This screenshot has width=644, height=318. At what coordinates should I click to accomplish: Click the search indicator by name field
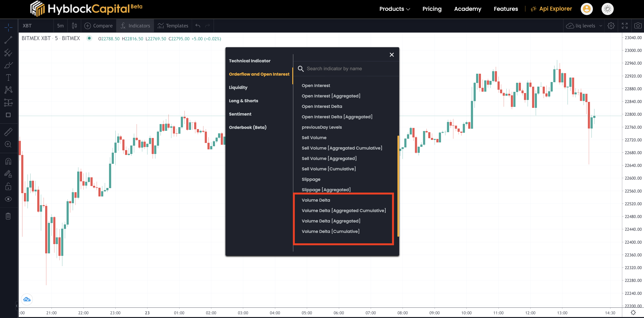point(334,69)
